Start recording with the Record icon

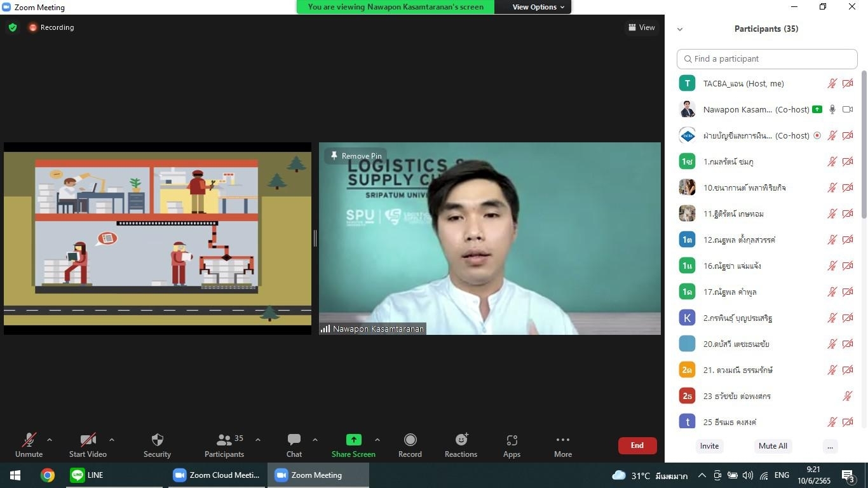(x=410, y=440)
